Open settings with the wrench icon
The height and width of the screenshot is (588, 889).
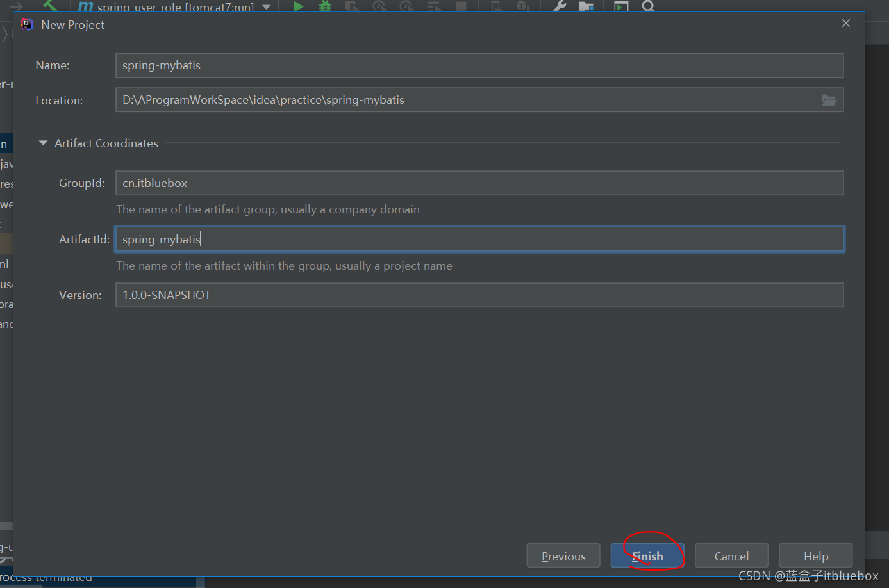click(559, 6)
